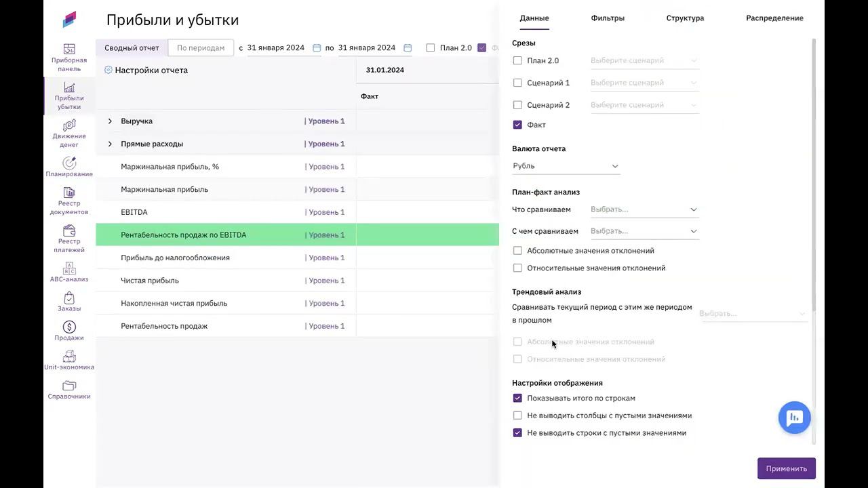This screenshot has height=488, width=868.
Task: Open the Валюта отчета Рубль dropdown
Action: pos(566,166)
